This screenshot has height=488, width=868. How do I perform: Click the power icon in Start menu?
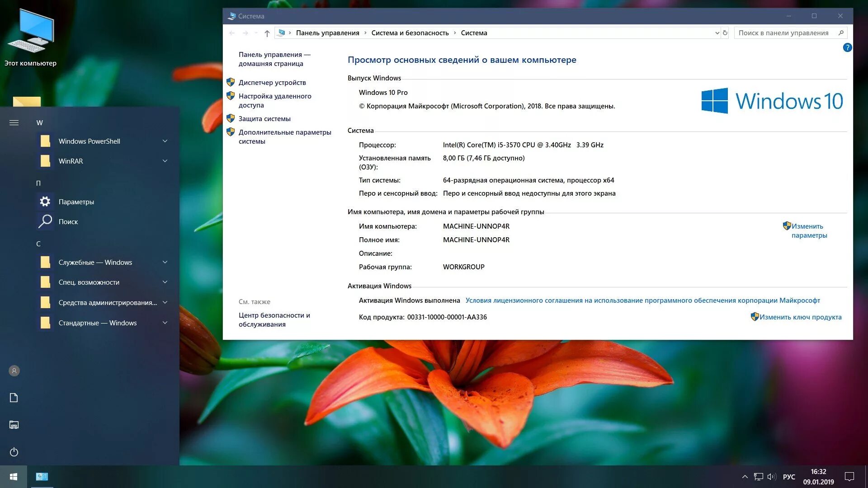[x=14, y=452]
